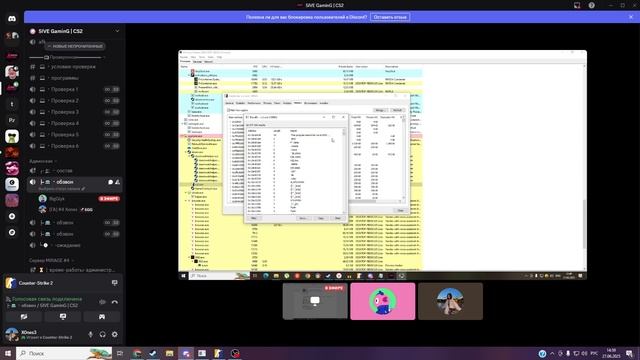Open the server labeled t
Viewport: 640px width, 360px height.
pyautogui.click(x=12, y=104)
